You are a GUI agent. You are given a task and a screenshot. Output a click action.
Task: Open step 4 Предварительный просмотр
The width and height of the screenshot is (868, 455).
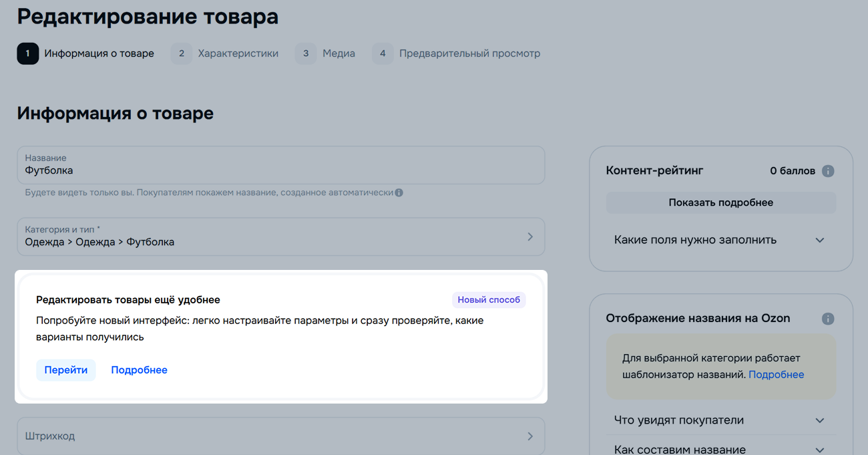(457, 53)
